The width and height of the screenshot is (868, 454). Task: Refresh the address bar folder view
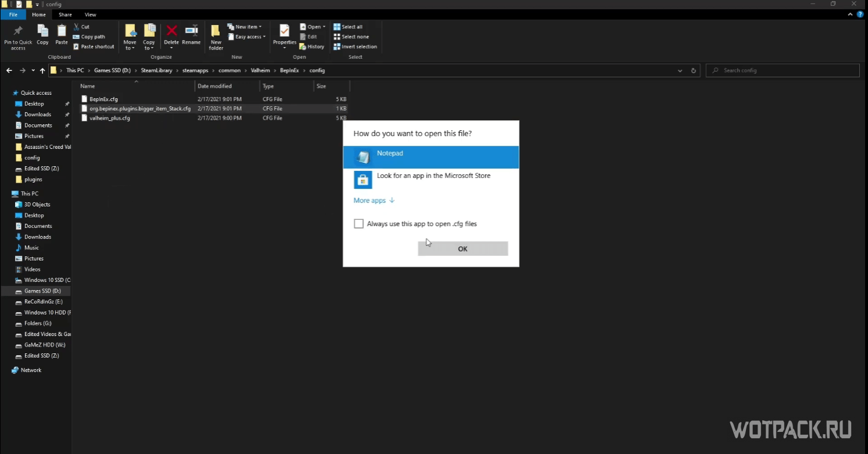(693, 70)
